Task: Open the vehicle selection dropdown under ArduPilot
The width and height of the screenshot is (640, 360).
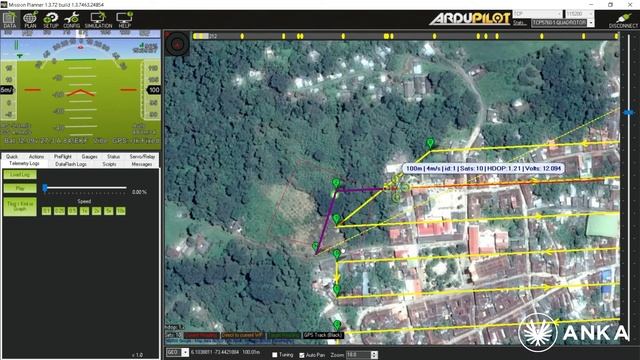Action: pos(562,23)
